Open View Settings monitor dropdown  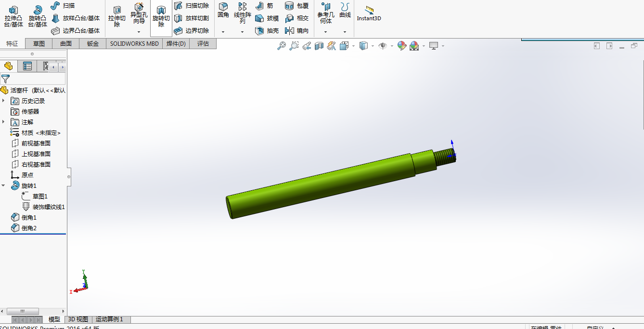click(443, 46)
